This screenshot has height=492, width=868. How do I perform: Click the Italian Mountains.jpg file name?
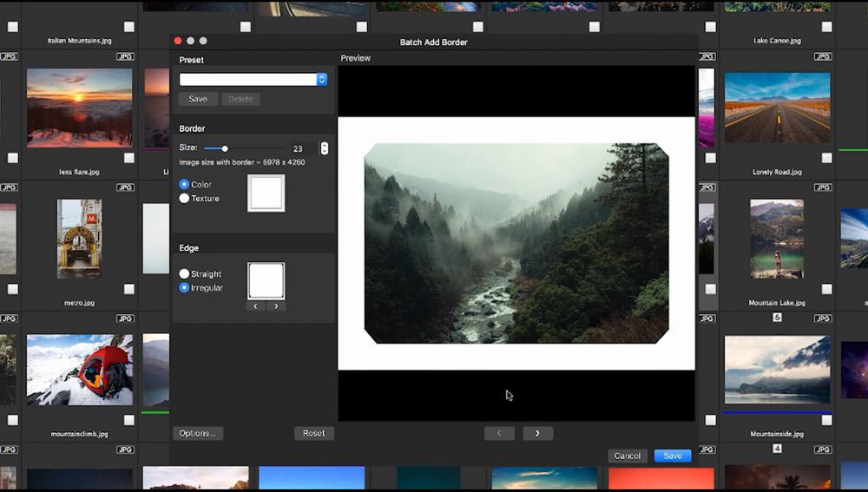(x=80, y=41)
